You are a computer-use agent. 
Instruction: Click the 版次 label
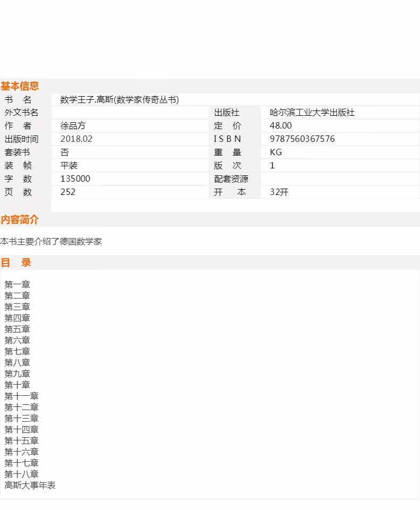[227, 166]
